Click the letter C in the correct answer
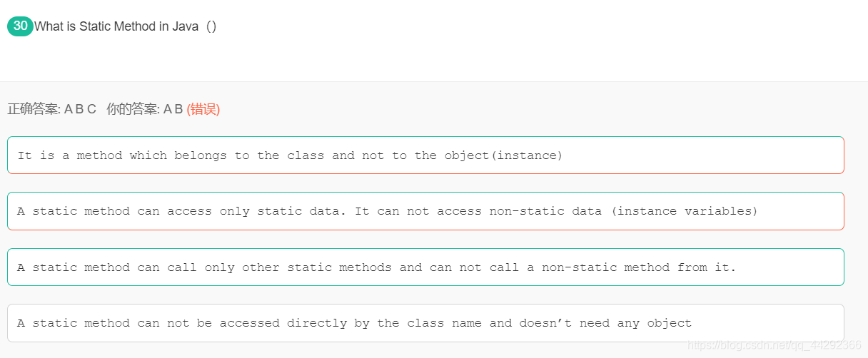Viewport: 868px width, 358px height. [x=91, y=109]
